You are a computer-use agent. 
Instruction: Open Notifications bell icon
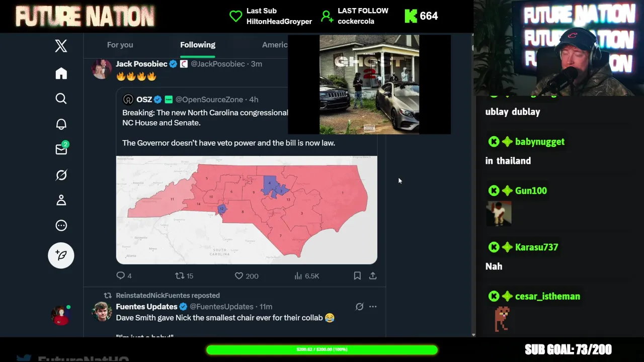(61, 124)
